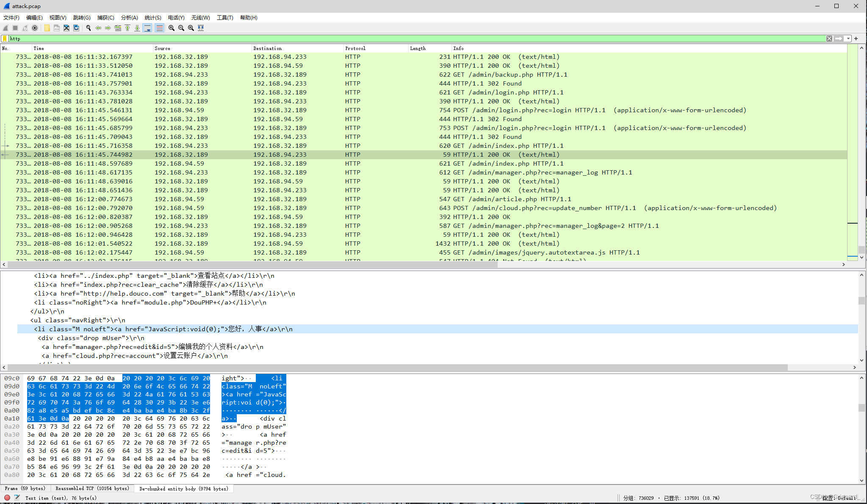Open the 文件(F) menu

(x=11, y=17)
